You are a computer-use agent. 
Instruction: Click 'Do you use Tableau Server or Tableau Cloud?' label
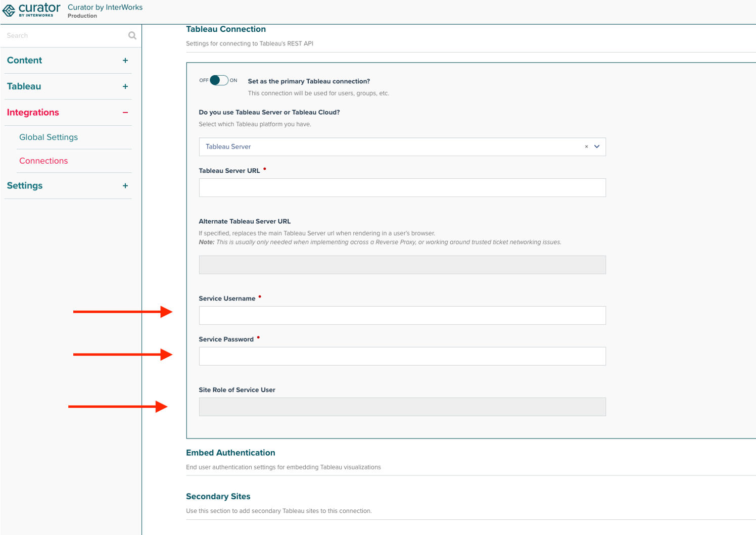click(x=269, y=112)
